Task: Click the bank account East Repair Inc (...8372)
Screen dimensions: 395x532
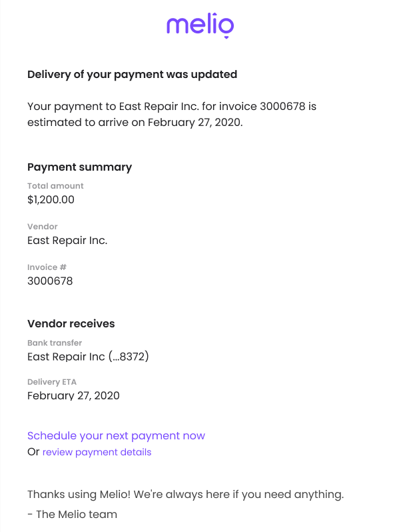Action: [x=88, y=357]
